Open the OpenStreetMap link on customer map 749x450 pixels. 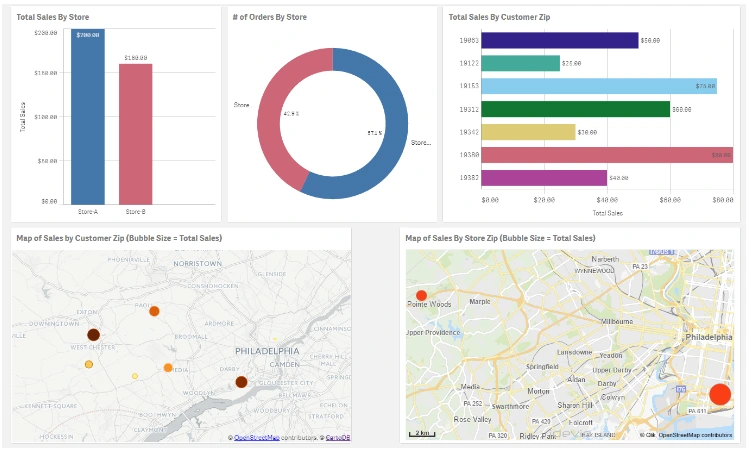point(257,437)
